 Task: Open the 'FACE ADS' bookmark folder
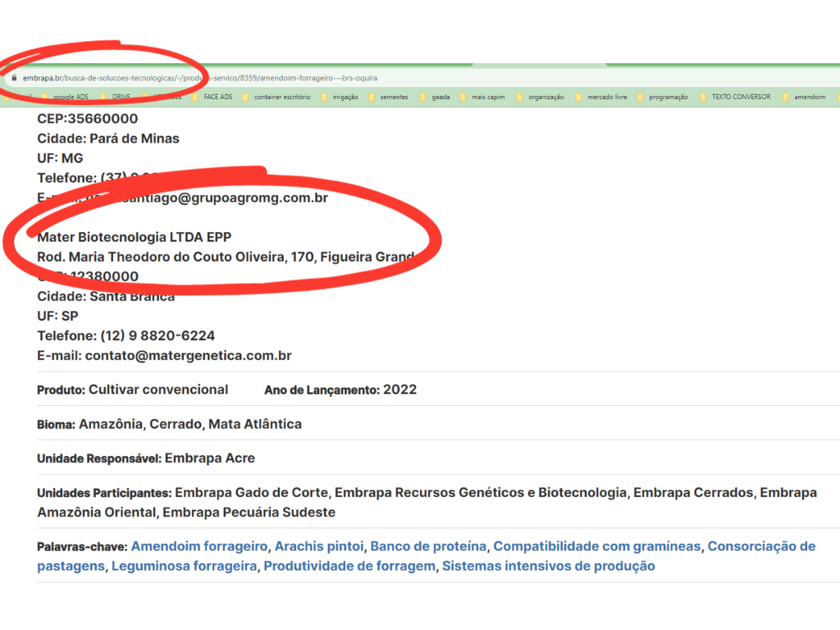pos(217,97)
